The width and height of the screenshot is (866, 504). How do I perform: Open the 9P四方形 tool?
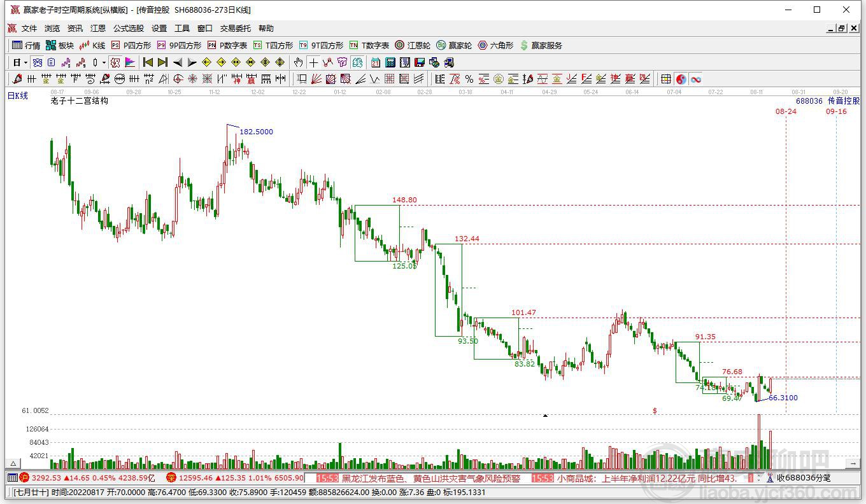tap(179, 45)
